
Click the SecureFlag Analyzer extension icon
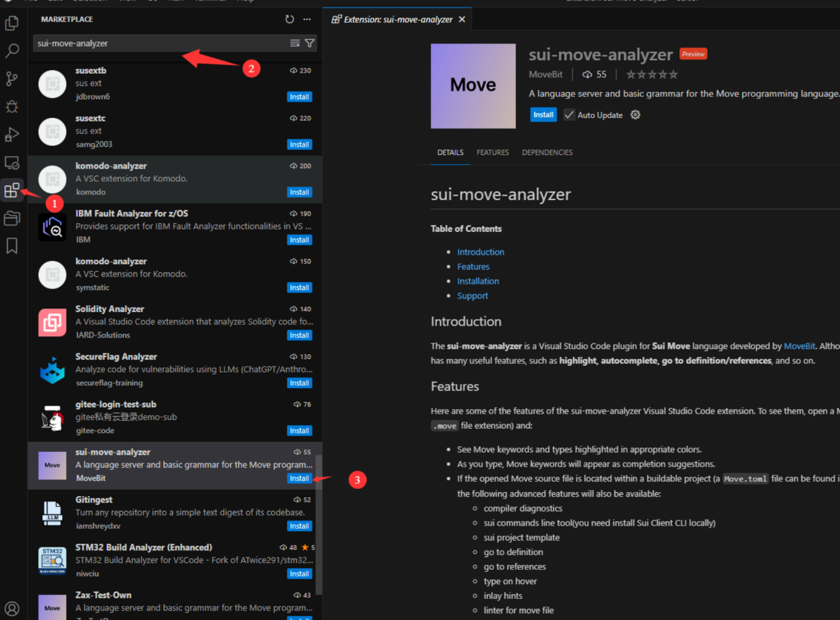(x=52, y=370)
